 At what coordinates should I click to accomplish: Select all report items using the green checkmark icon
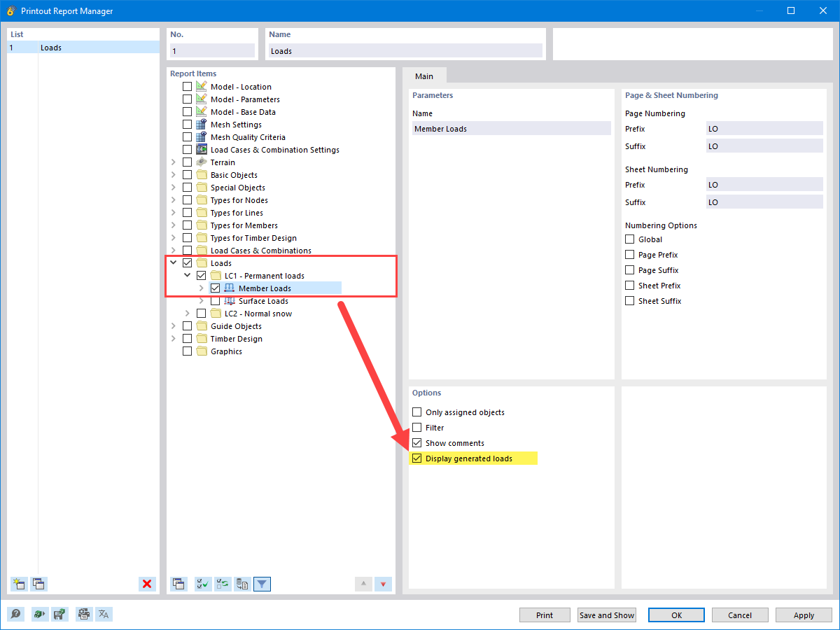tap(202, 584)
